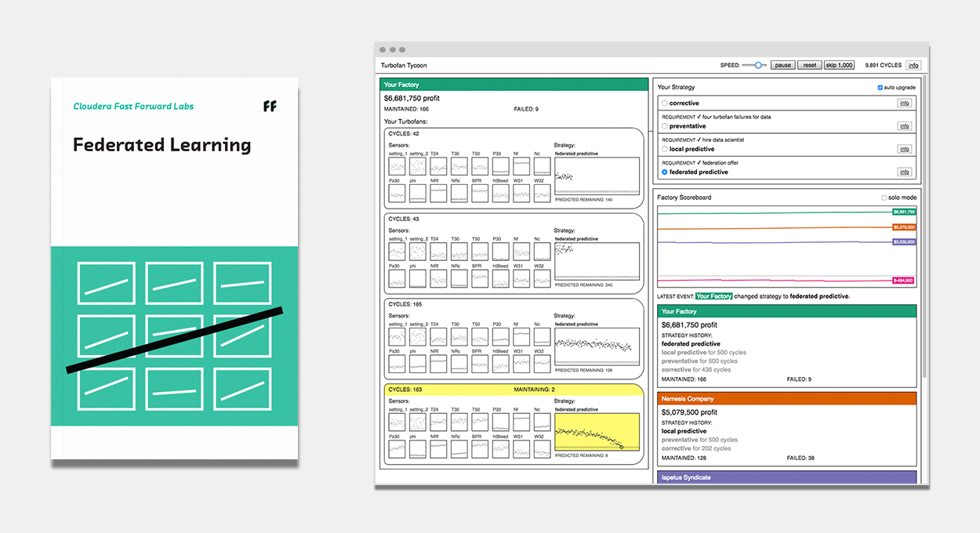The width and height of the screenshot is (980, 533).
Task: Open the top bar info button
Action: pos(913,65)
